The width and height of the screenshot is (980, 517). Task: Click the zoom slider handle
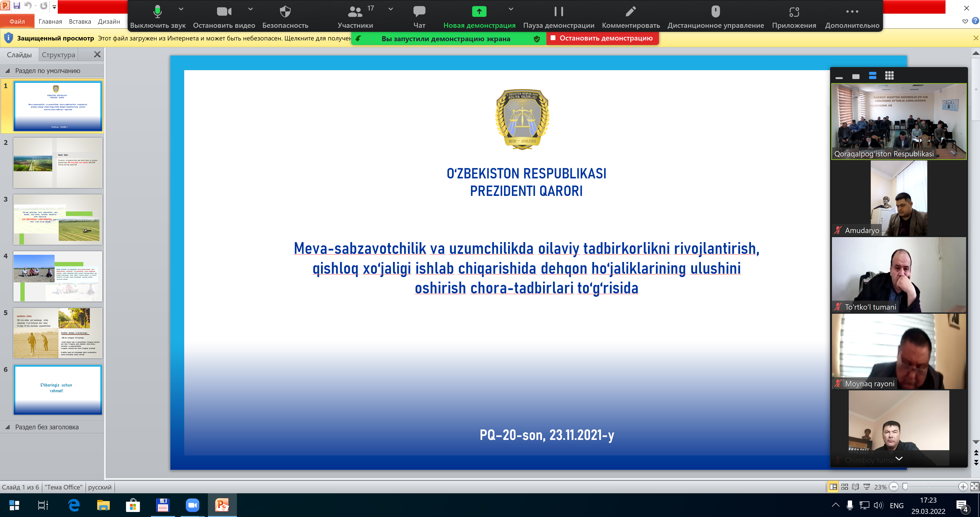905,487
